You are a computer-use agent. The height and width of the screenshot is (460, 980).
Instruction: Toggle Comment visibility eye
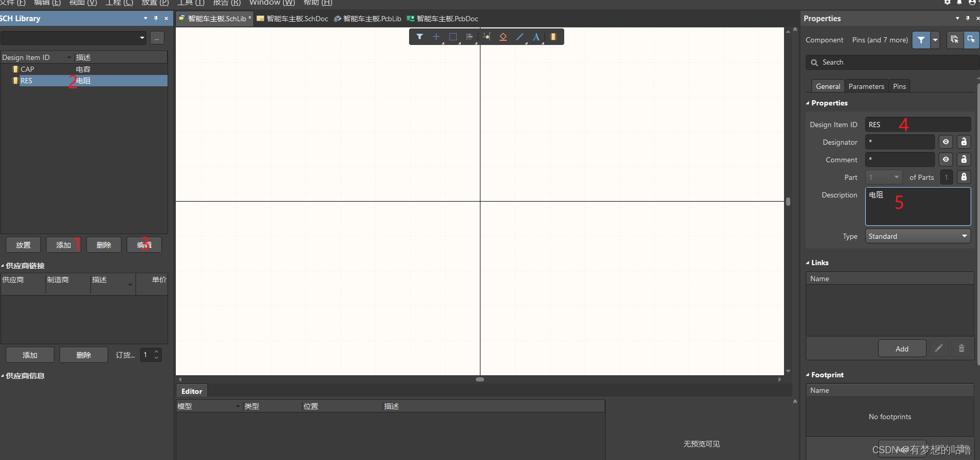click(x=946, y=159)
